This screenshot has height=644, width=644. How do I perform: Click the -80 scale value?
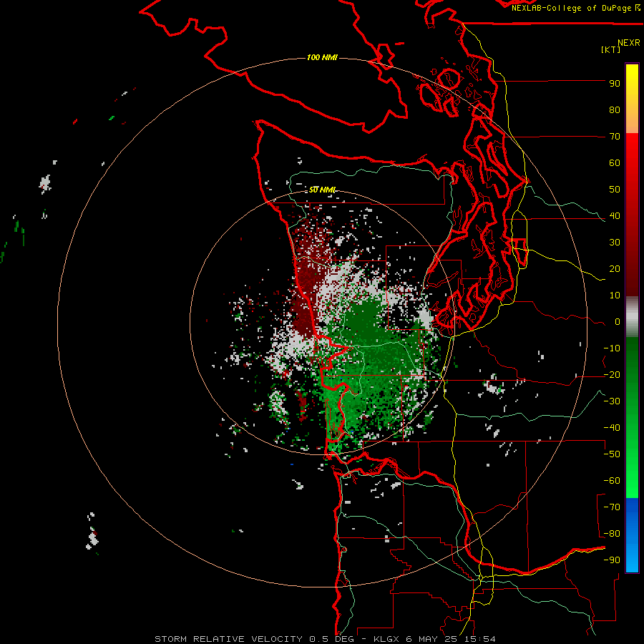click(612, 534)
